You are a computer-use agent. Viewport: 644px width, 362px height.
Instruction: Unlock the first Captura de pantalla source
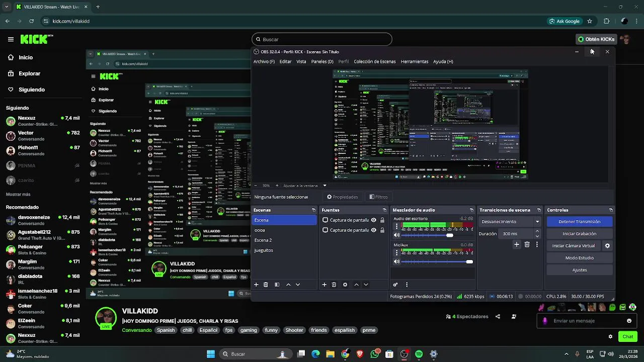click(x=382, y=220)
